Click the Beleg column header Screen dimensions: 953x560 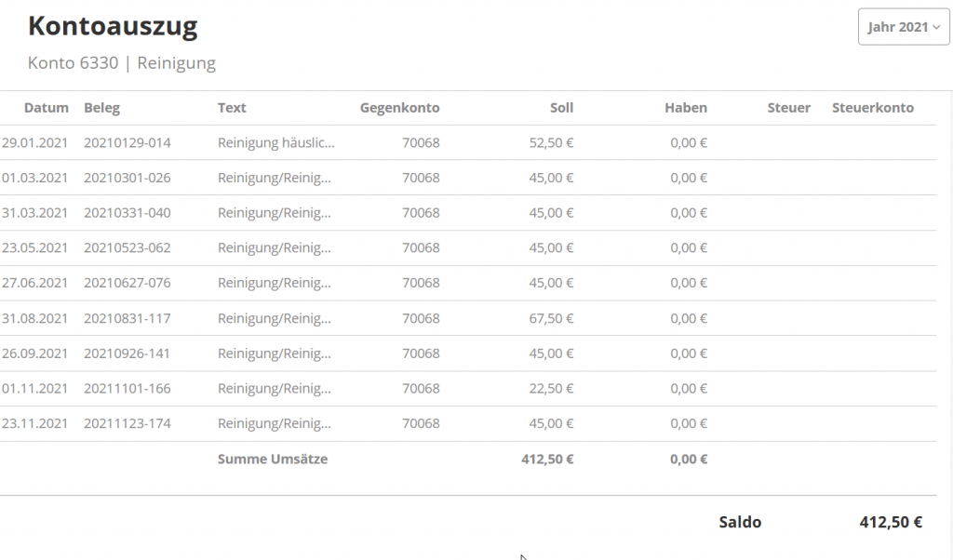coord(101,108)
